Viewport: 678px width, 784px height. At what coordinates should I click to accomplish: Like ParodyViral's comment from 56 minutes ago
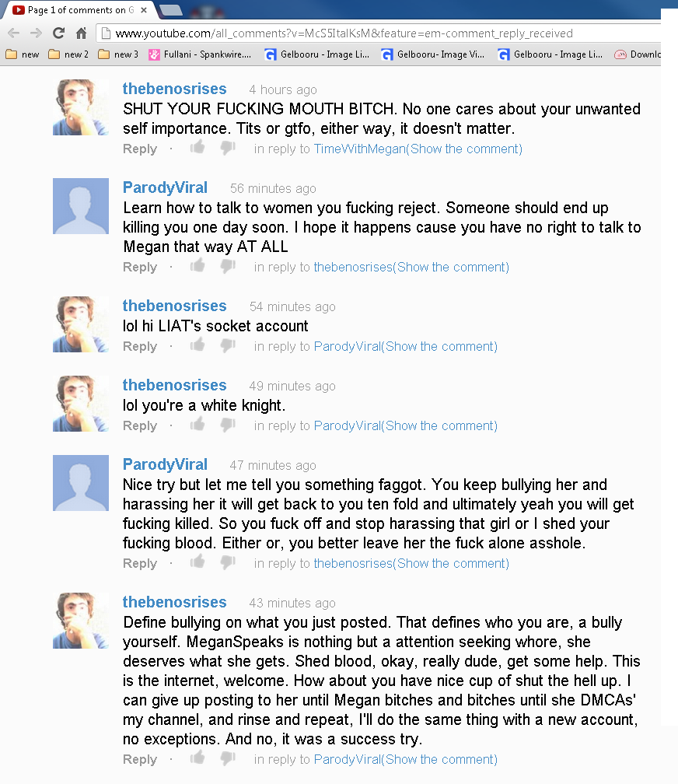tap(197, 266)
